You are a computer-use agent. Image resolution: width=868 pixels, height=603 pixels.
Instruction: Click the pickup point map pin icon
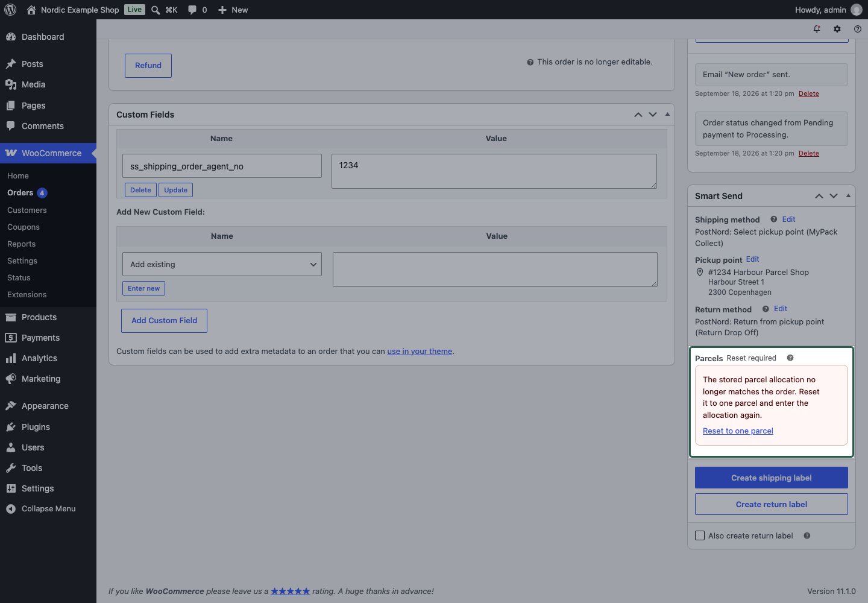point(700,273)
